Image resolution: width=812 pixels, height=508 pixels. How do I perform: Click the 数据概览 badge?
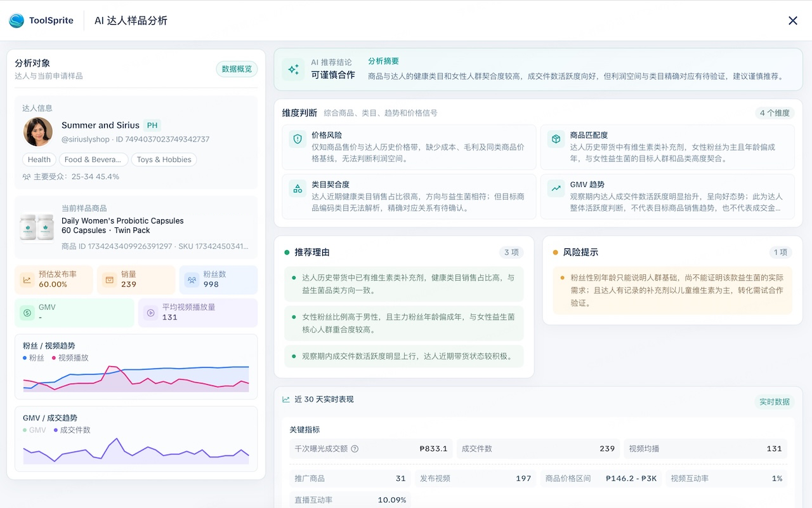(237, 69)
